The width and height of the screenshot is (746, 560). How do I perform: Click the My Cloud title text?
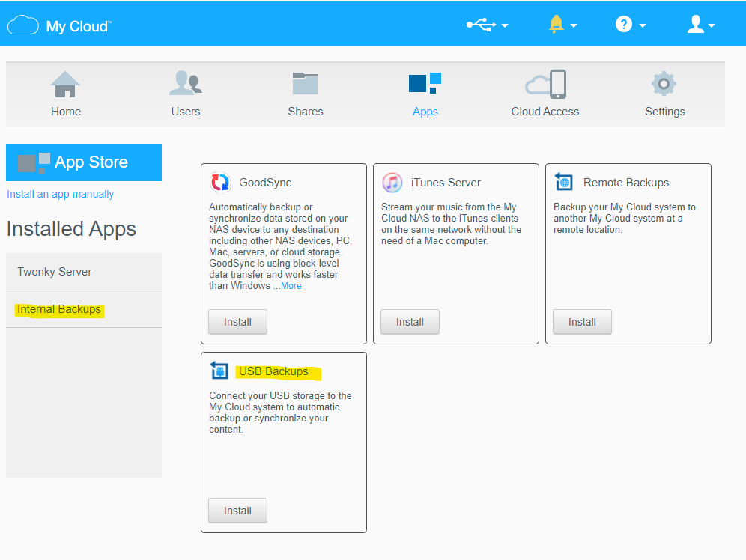pyautogui.click(x=79, y=26)
